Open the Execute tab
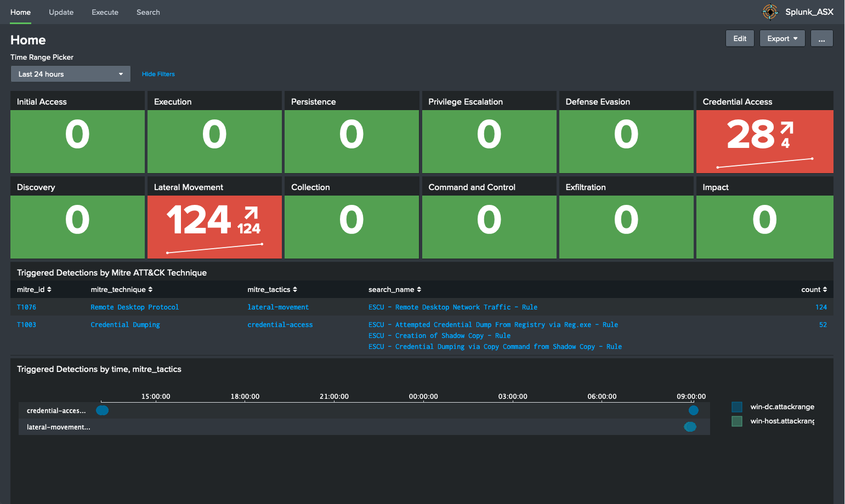Viewport: 845px width, 504px height. point(105,12)
